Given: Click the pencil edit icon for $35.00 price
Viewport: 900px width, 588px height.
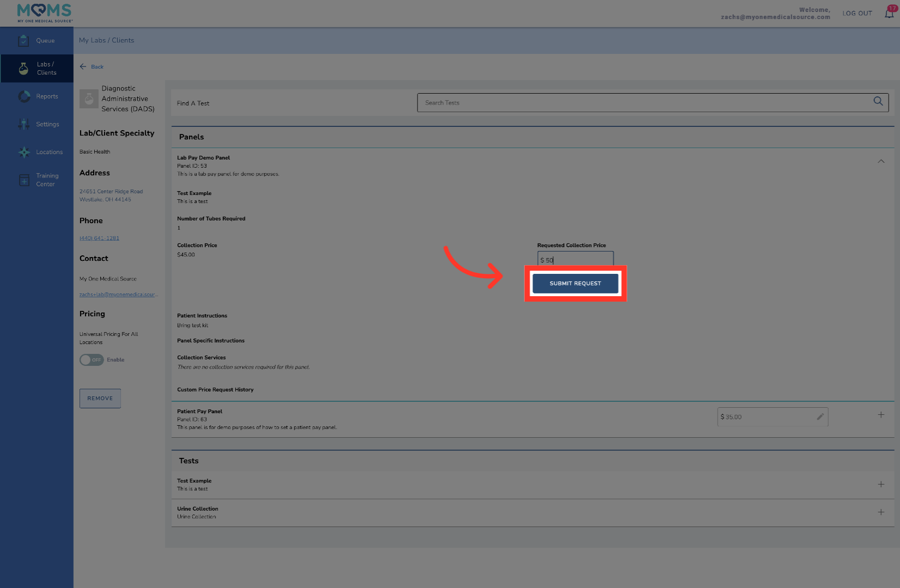Looking at the screenshot, I should 820,417.
